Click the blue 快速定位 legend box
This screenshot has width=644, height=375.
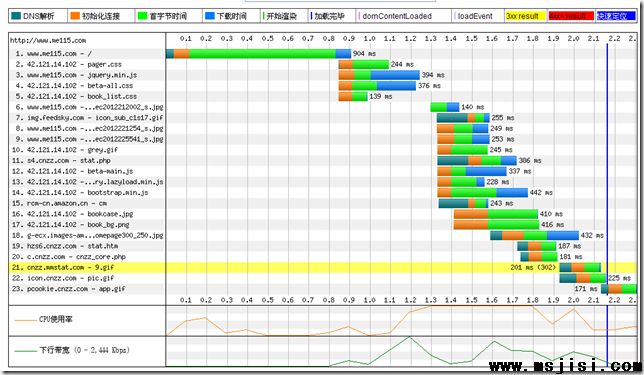pos(616,16)
